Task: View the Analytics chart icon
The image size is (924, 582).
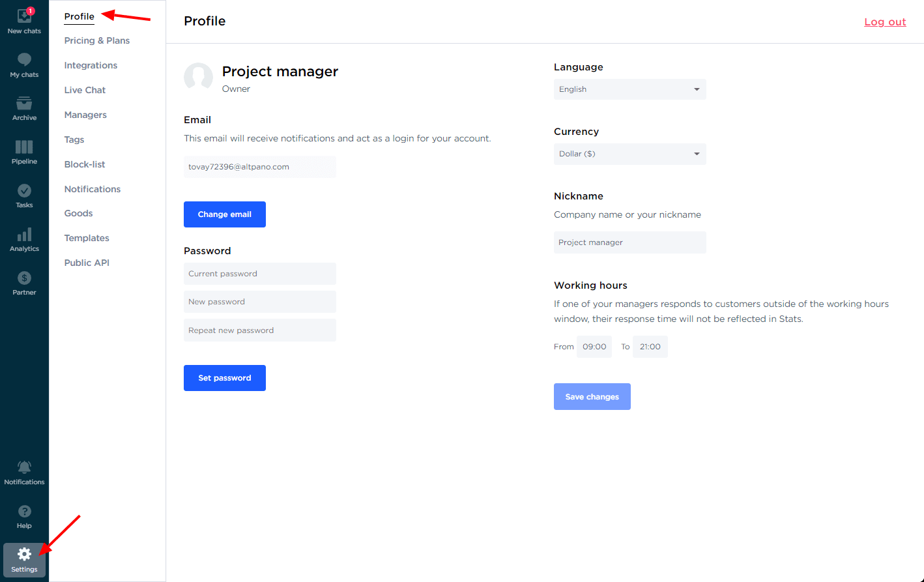Action: [24, 235]
